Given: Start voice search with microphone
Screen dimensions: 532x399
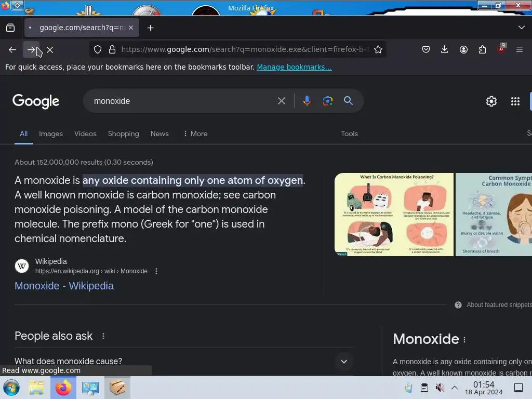Looking at the screenshot, I should click(307, 101).
